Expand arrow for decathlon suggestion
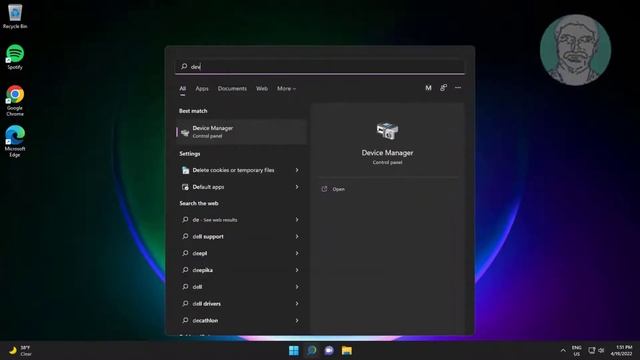640x360 pixels. click(x=297, y=320)
